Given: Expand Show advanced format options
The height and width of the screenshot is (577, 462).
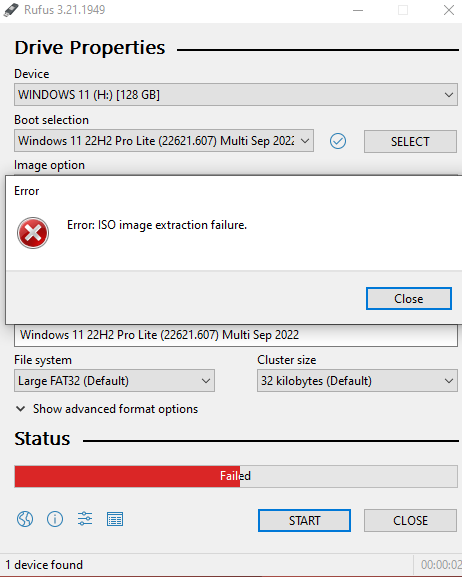Looking at the screenshot, I should (107, 409).
